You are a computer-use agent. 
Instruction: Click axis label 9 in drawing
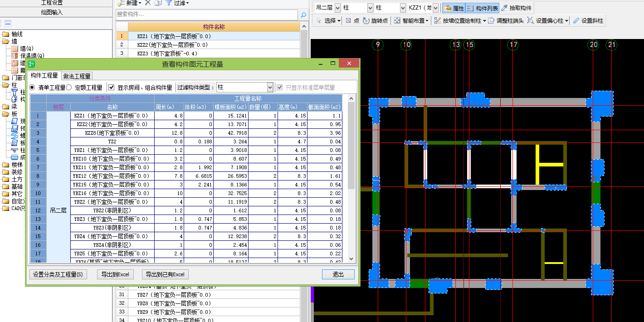(x=377, y=44)
